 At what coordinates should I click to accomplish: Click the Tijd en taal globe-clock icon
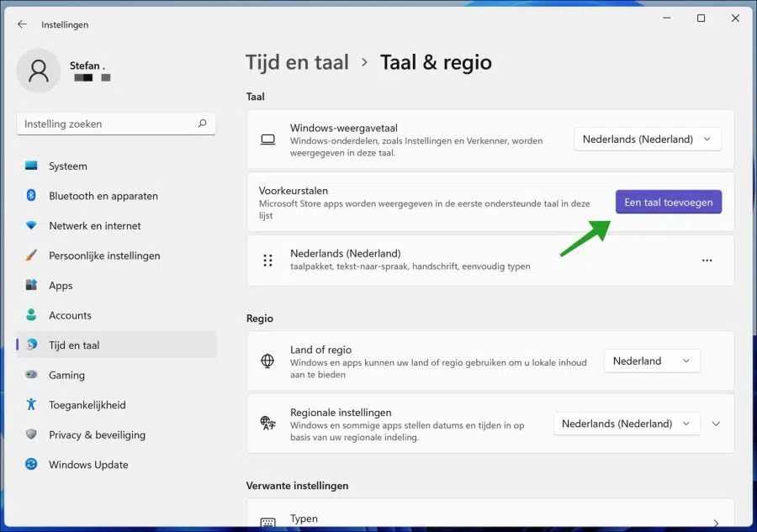(31, 345)
